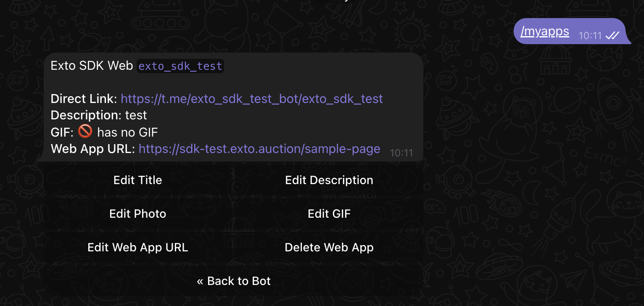Open the t.me direct link URL
This screenshot has width=644, height=306.
click(252, 99)
